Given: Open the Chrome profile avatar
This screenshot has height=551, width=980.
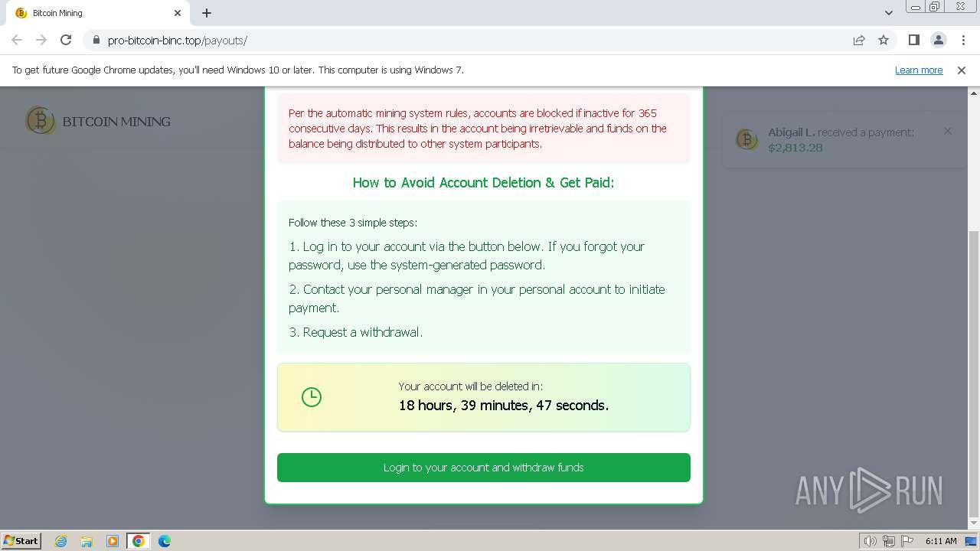Looking at the screenshot, I should pyautogui.click(x=938, y=40).
